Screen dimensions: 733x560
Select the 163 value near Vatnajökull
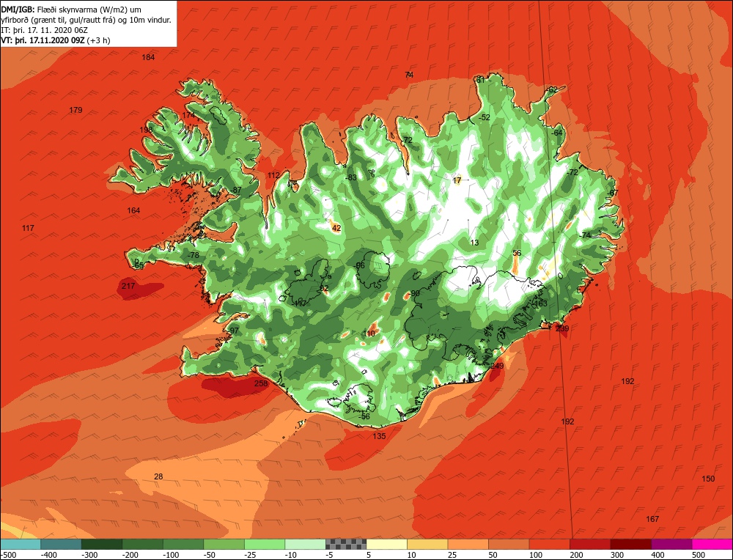coord(540,303)
